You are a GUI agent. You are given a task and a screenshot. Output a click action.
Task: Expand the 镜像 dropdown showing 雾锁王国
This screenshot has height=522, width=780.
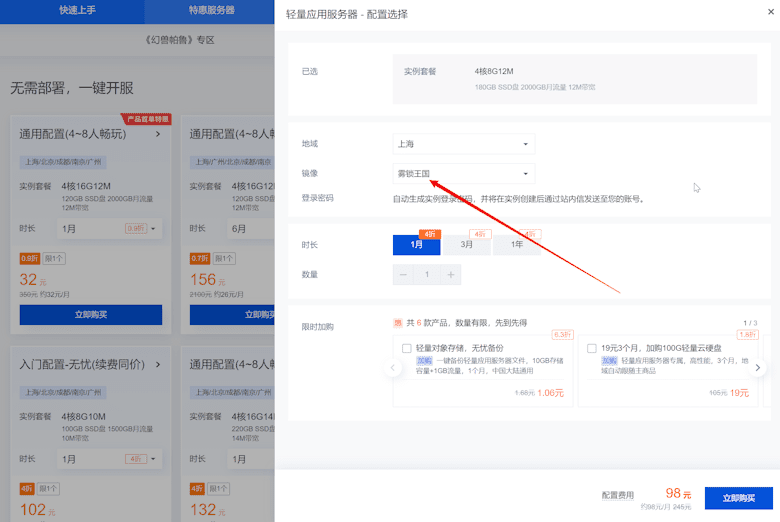click(x=464, y=173)
